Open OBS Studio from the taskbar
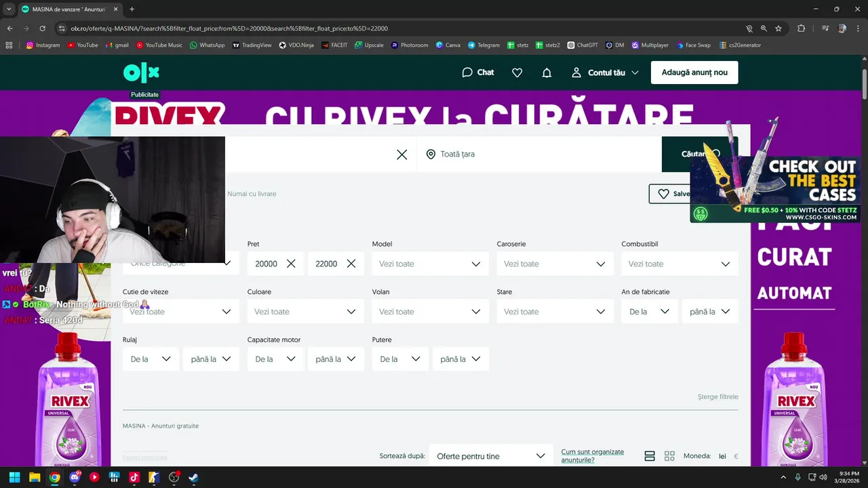This screenshot has height=488, width=868. (x=174, y=477)
